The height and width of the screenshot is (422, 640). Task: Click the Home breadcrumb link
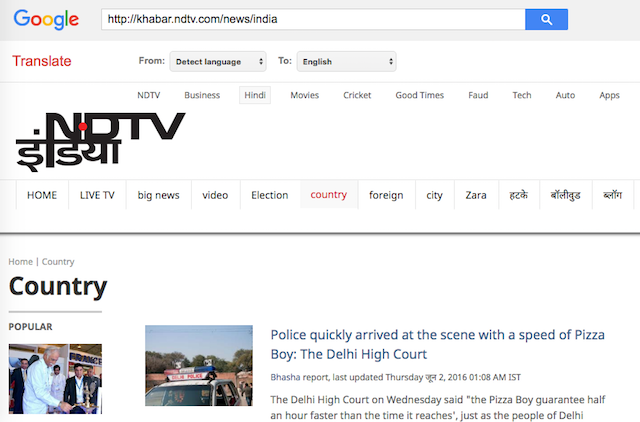pos(20,262)
